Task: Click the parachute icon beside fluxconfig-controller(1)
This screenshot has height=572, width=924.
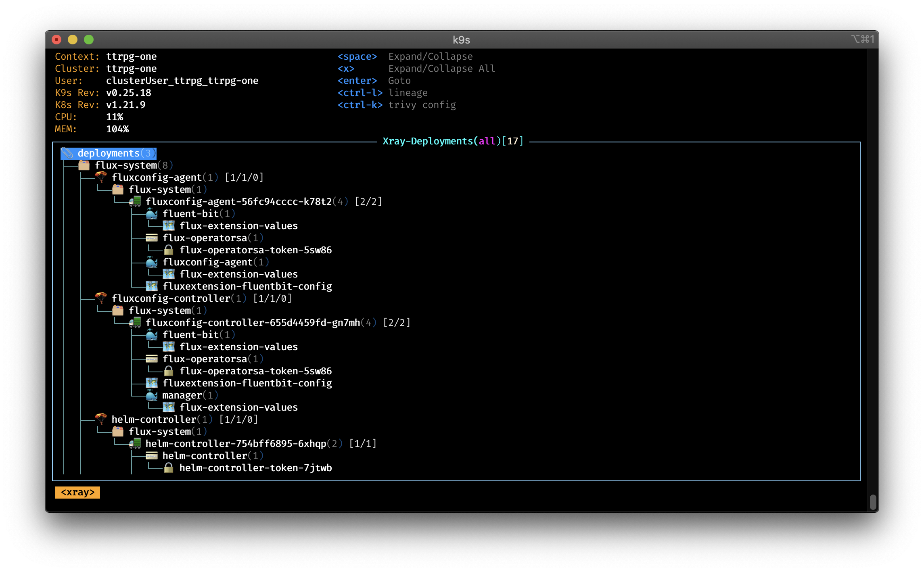Action: (x=101, y=299)
